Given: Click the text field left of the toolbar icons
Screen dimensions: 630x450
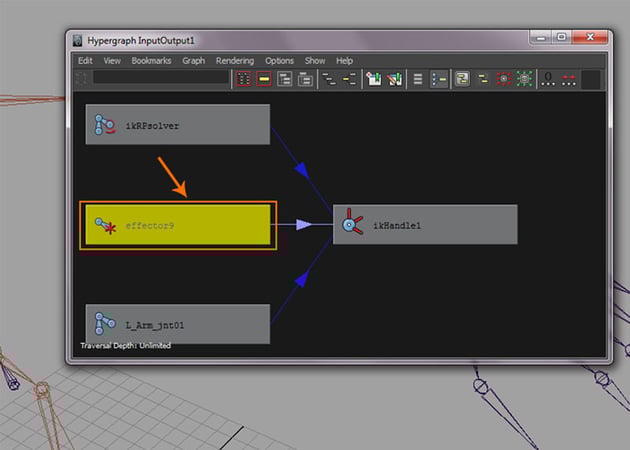Looking at the screenshot, I should coord(159,78).
